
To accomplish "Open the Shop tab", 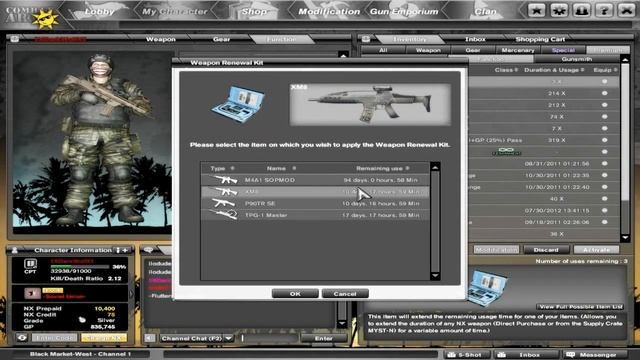I will tap(254, 11).
